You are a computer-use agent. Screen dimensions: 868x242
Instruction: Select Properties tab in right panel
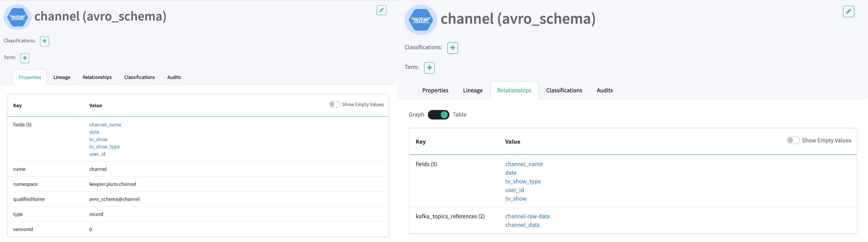[x=435, y=90]
